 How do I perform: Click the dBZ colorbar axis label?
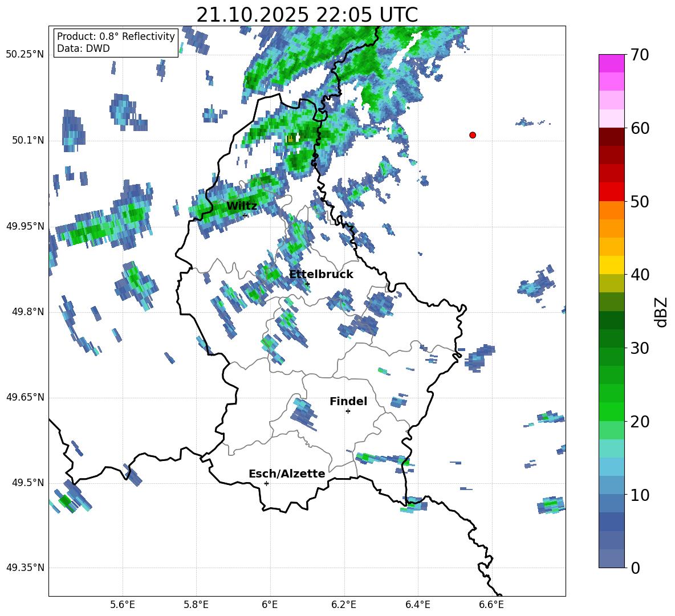[662, 312]
